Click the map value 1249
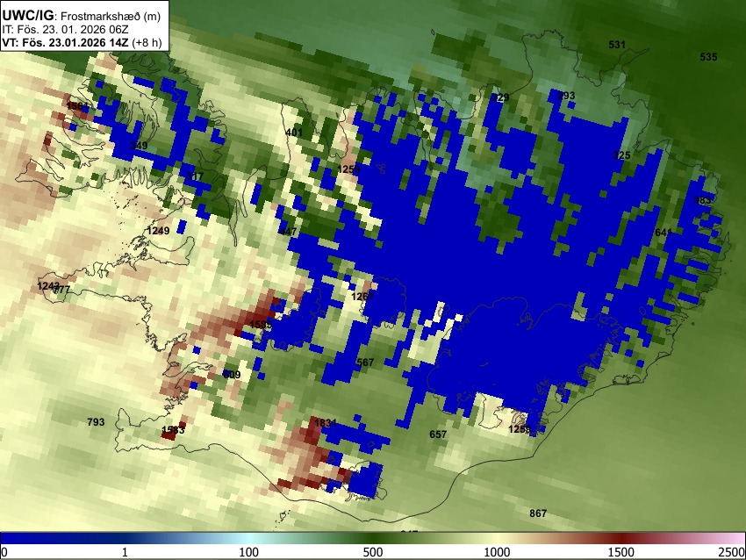Screen dimensions: 746x560 (159, 231)
